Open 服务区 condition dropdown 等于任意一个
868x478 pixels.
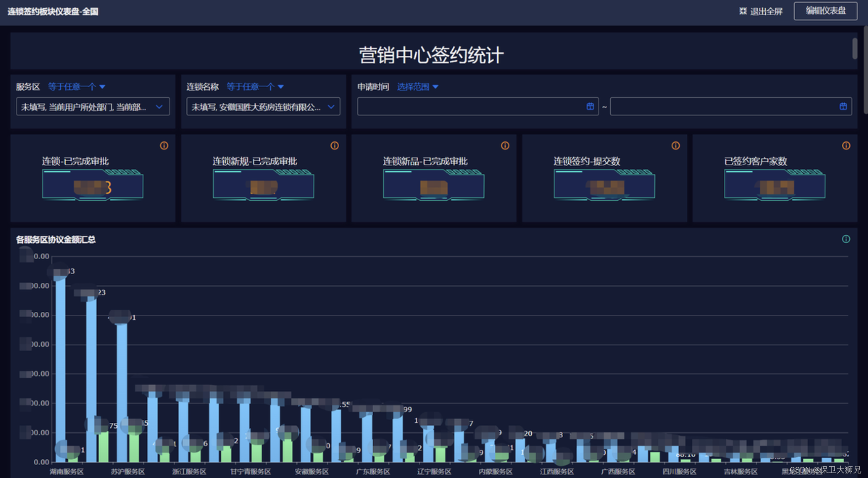click(x=76, y=86)
